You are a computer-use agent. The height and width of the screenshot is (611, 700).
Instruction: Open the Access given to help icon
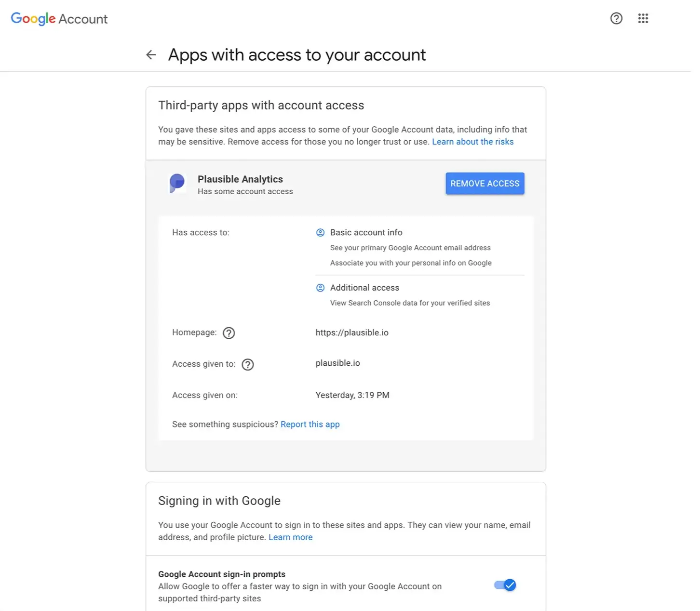pyautogui.click(x=247, y=364)
